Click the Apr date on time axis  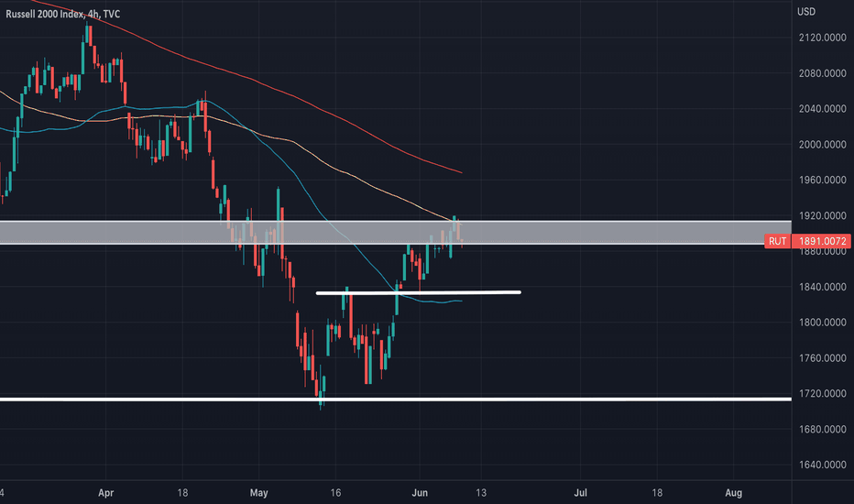(105, 493)
